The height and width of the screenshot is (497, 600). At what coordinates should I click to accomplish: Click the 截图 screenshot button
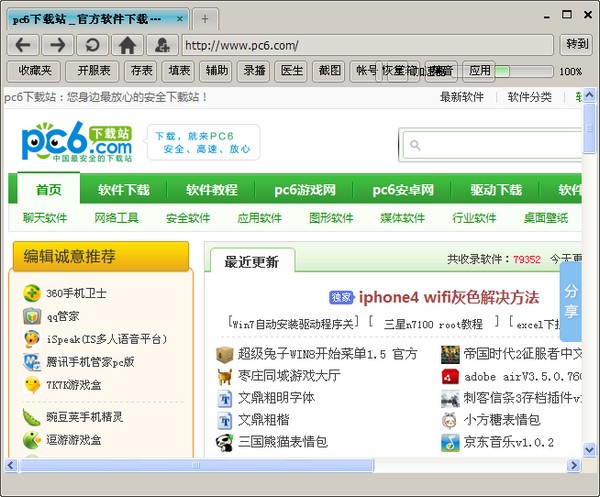329,71
